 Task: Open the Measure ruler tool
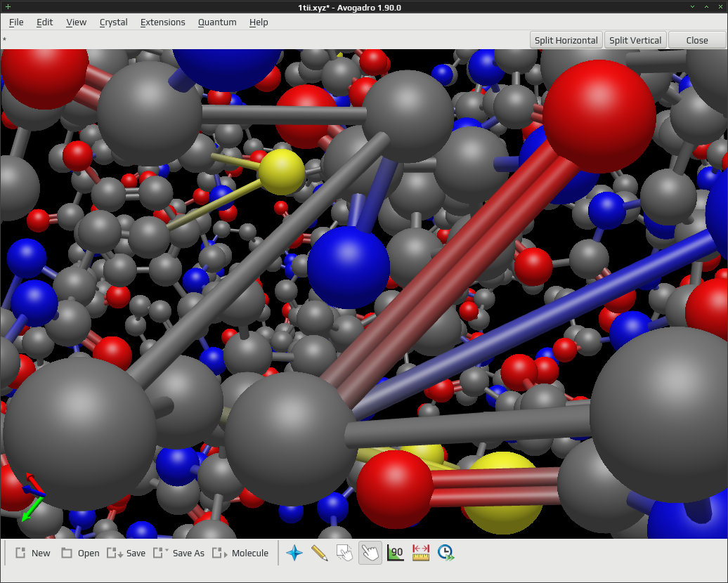coord(421,552)
